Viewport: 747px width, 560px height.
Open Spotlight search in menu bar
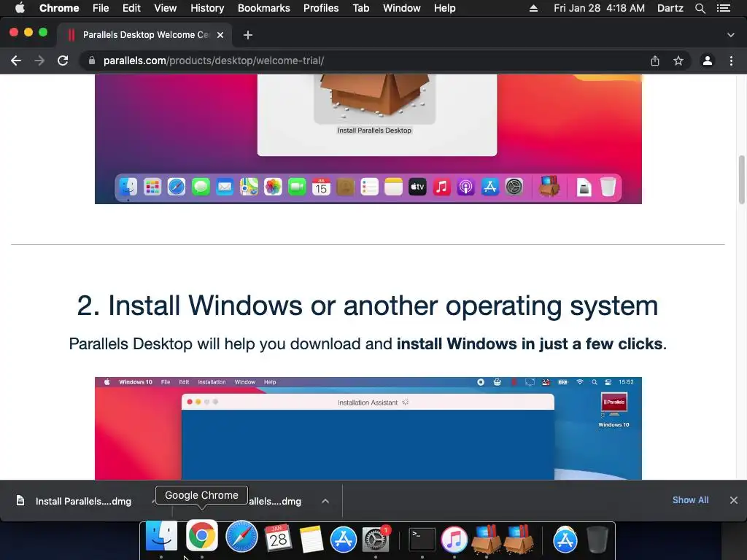(x=700, y=8)
